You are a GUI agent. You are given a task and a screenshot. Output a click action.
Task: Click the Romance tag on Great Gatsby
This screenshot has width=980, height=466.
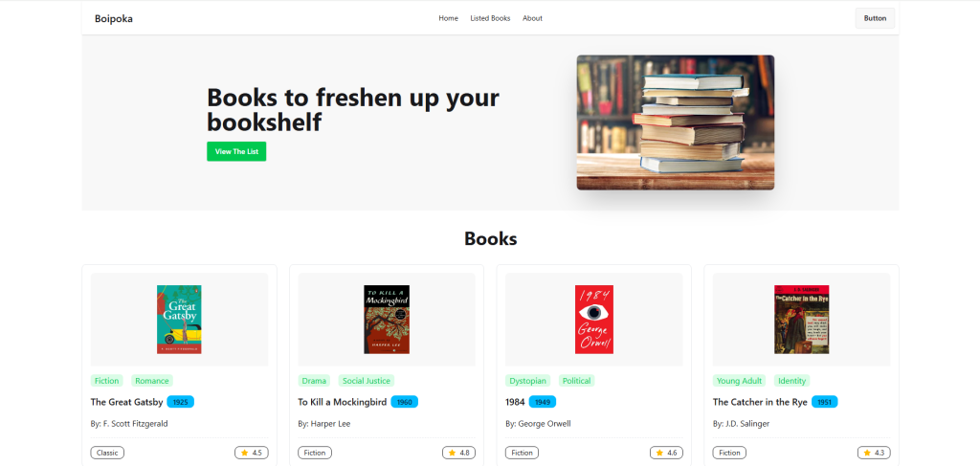151,381
